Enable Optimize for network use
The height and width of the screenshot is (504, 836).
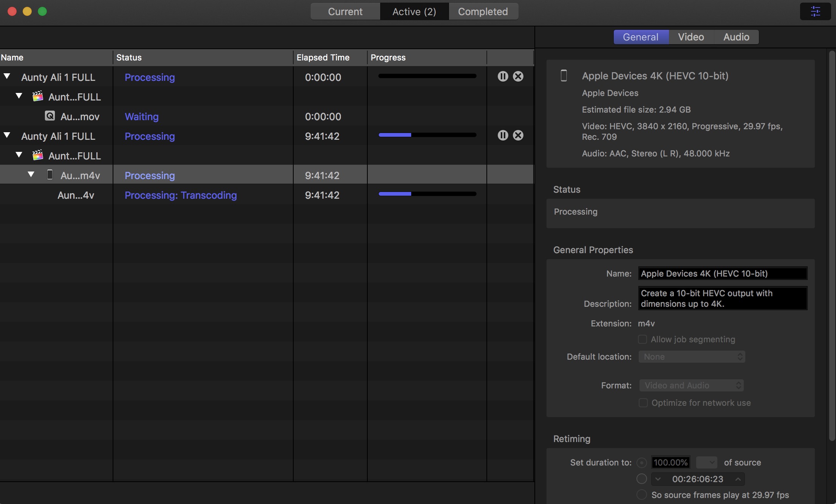coord(642,403)
